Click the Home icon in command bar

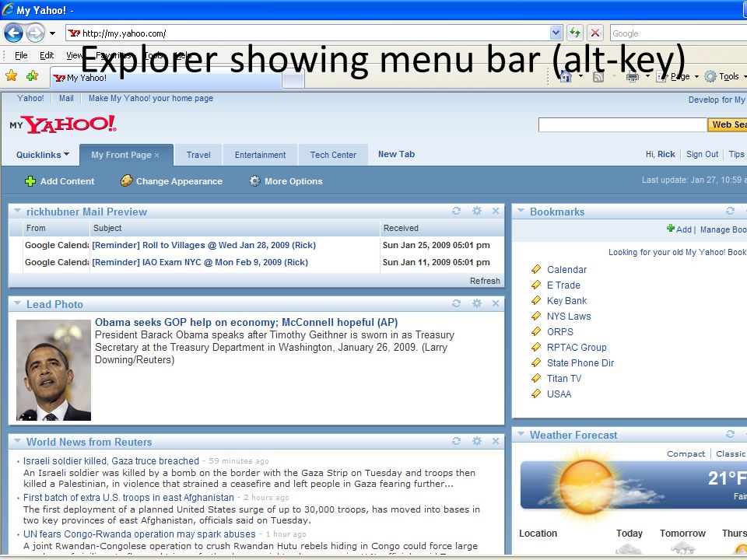[x=566, y=76]
